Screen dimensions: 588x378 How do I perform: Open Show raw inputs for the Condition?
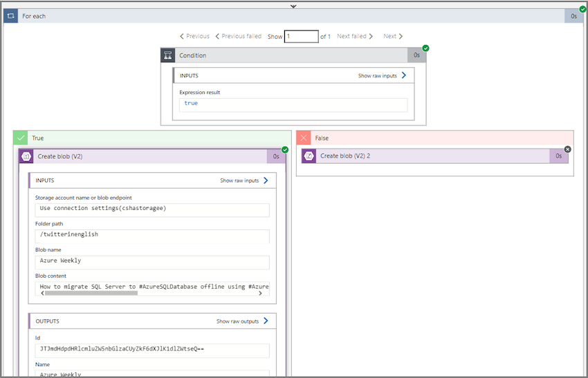[382, 75]
